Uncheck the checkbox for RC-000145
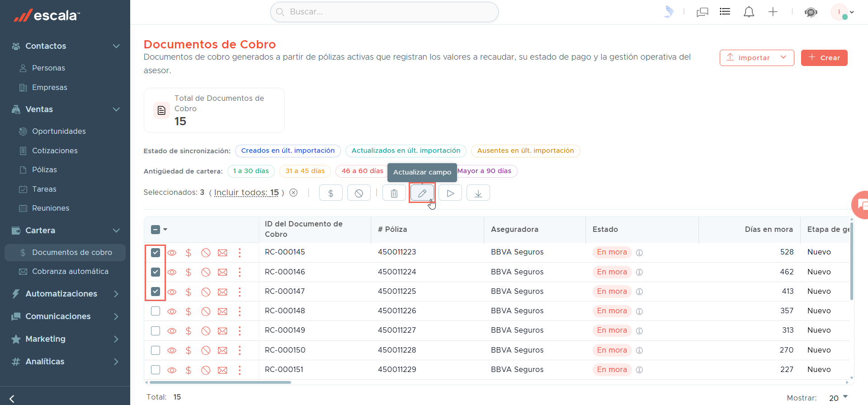The image size is (868, 405). tap(156, 253)
